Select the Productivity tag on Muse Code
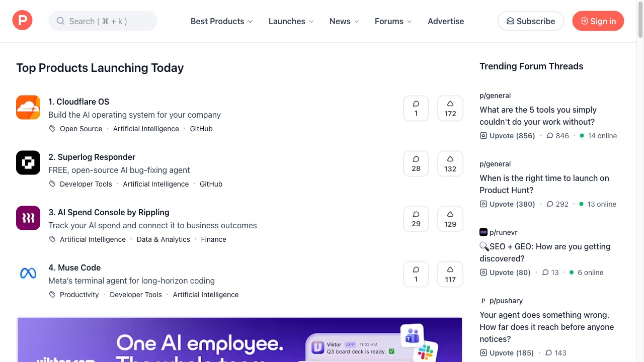This screenshot has width=644, height=362. tap(79, 295)
